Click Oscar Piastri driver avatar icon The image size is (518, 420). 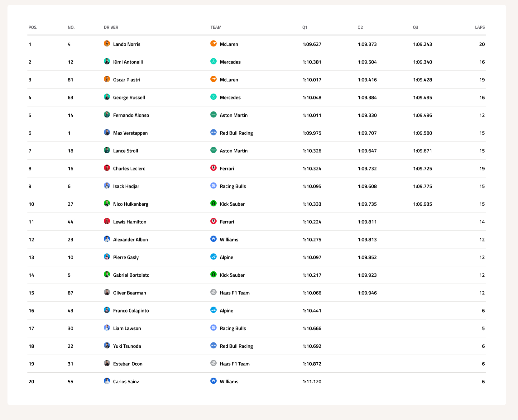107,79
